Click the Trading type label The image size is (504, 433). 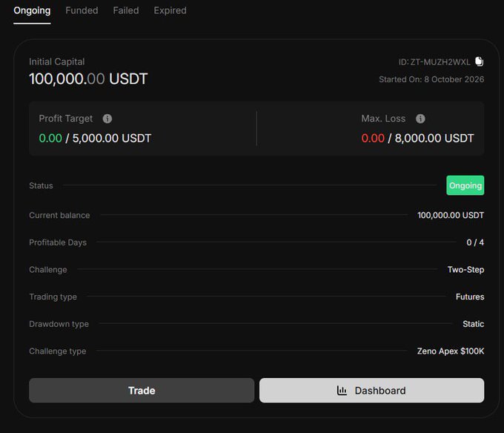tap(53, 297)
